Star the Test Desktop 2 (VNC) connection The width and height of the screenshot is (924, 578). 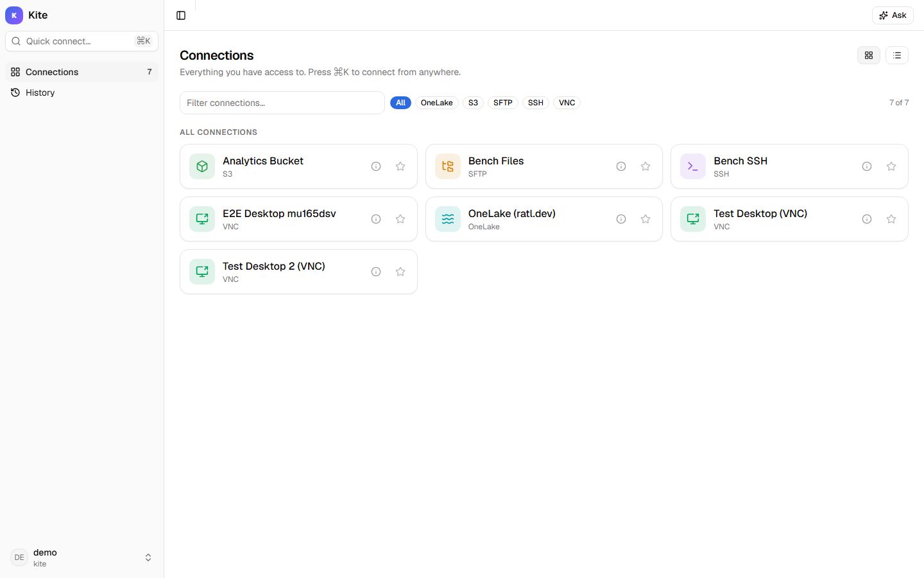coord(400,272)
